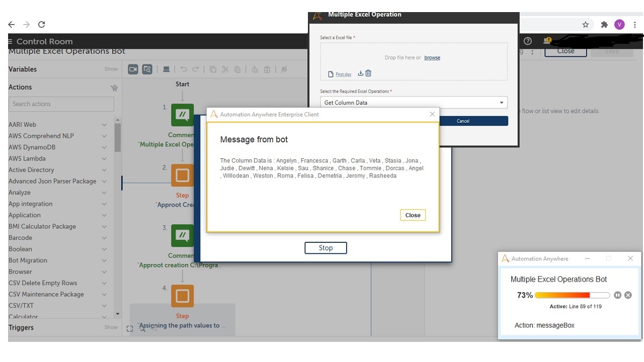Expand the CSV Maintenance Package
The width and height of the screenshot is (644, 362).
click(x=104, y=294)
